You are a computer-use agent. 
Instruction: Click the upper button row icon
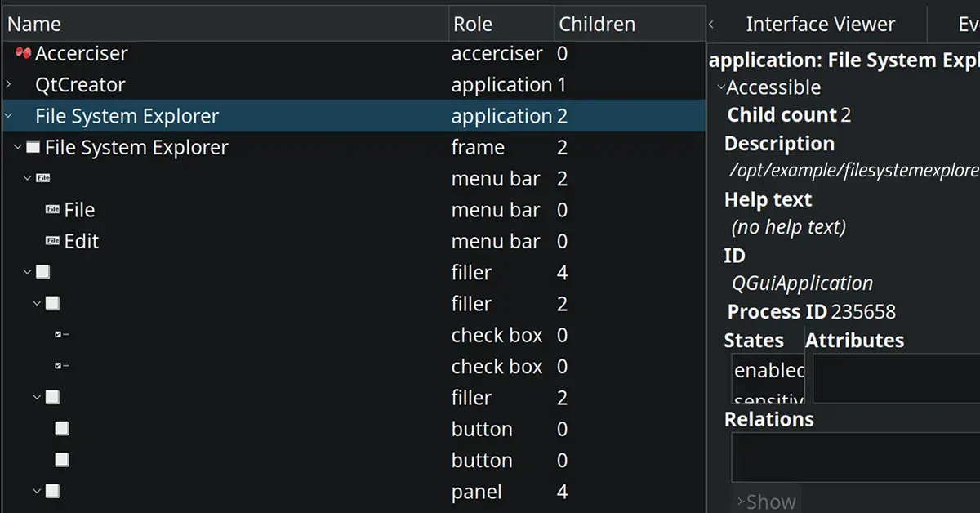(x=62, y=429)
